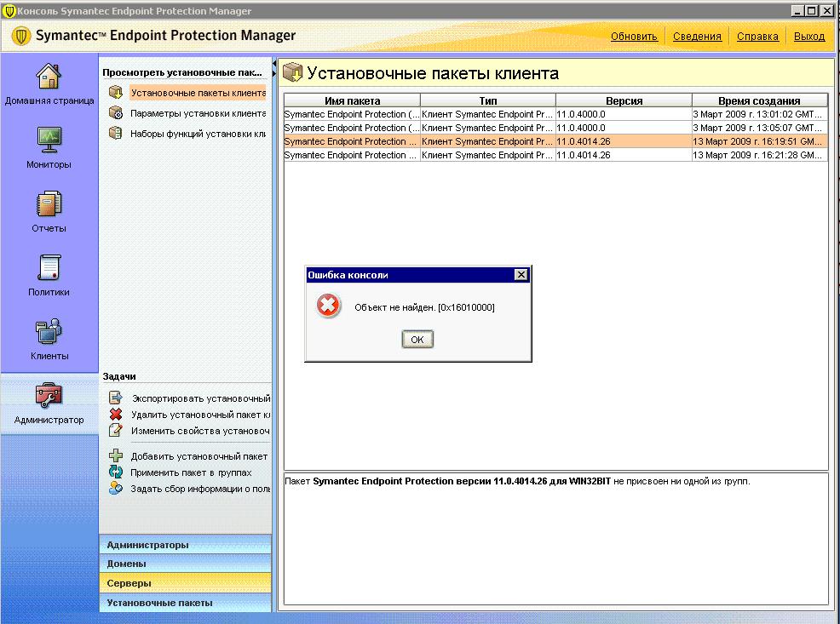Open the Клиенты clients icon
The width and height of the screenshot is (840, 624).
coord(49,331)
